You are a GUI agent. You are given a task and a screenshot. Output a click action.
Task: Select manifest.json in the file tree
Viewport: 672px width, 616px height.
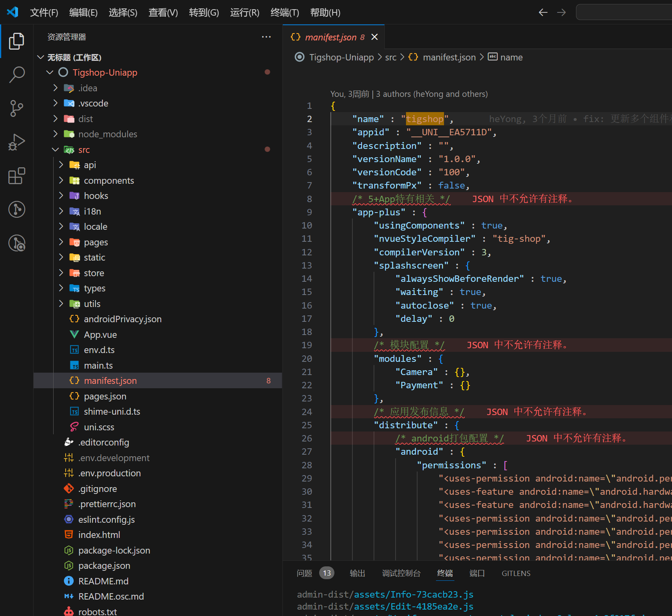pos(158,381)
